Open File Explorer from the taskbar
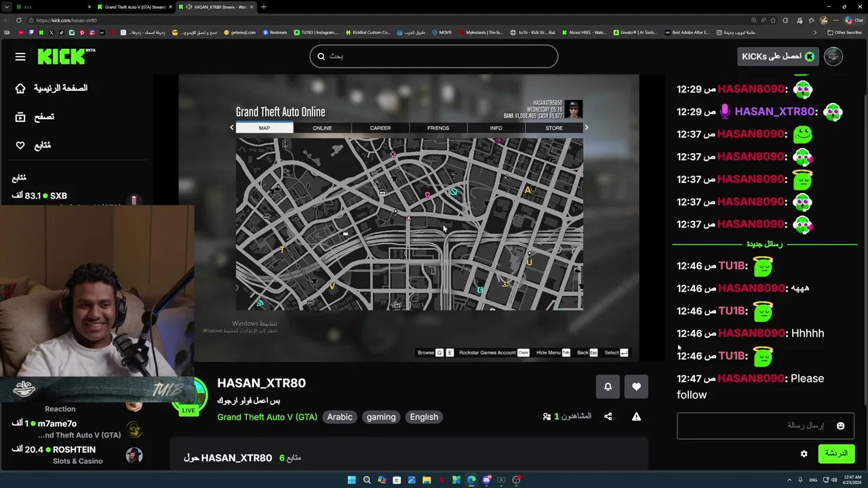Image resolution: width=868 pixels, height=488 pixels. (427, 480)
